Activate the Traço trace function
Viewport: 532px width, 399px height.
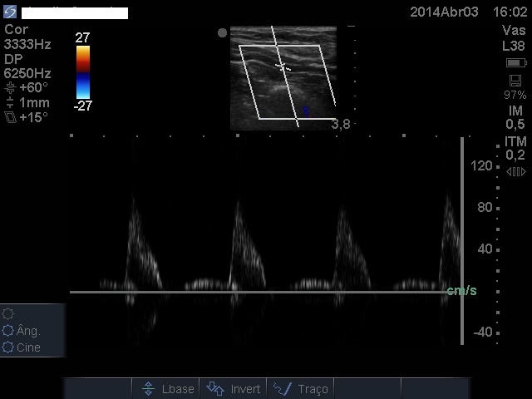pyautogui.click(x=301, y=389)
